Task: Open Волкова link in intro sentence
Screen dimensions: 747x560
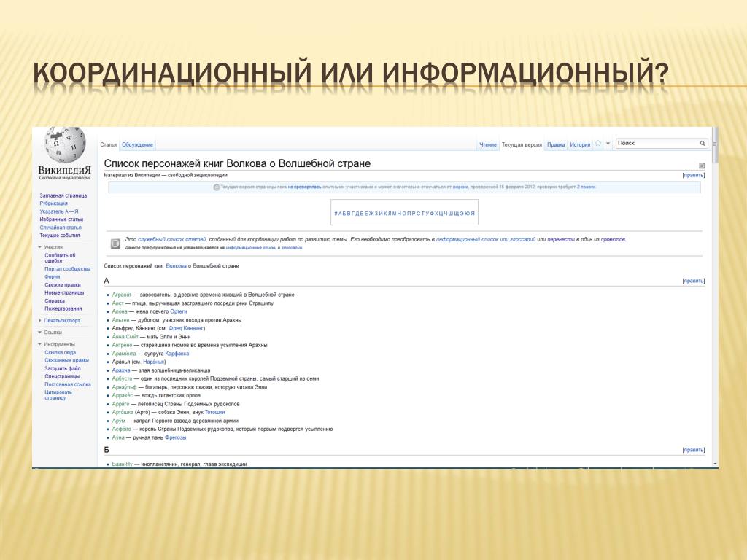Action: 176,266
